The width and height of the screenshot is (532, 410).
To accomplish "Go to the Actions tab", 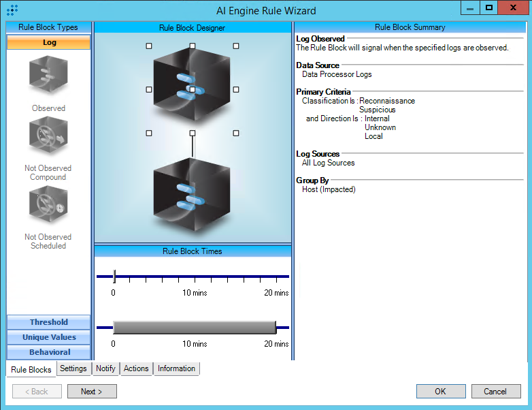I will point(136,368).
